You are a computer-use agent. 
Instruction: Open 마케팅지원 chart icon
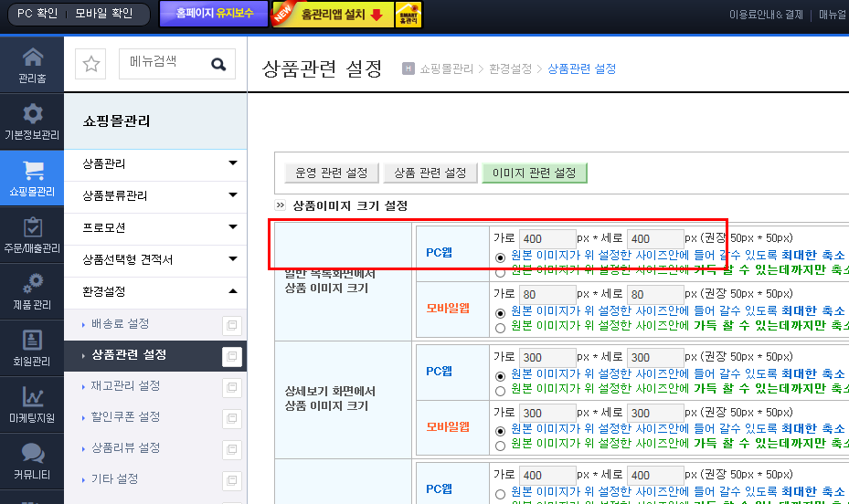pyautogui.click(x=33, y=396)
